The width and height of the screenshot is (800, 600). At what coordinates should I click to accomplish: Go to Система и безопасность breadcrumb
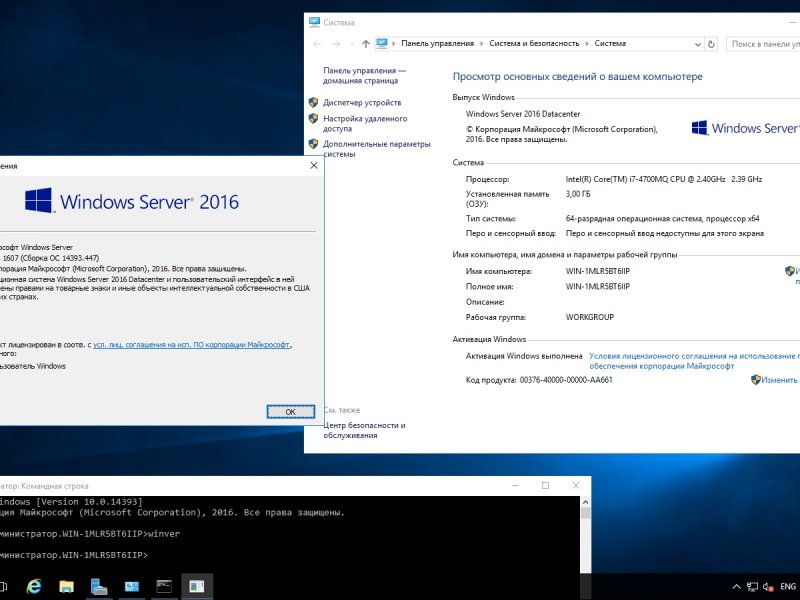[x=534, y=43]
